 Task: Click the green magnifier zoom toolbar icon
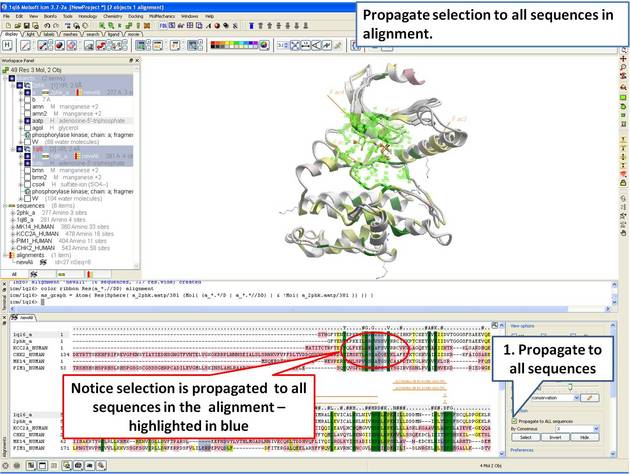(x=111, y=26)
